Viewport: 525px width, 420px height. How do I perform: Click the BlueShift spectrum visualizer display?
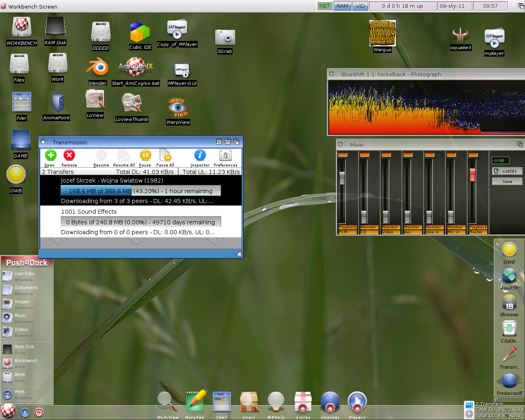click(426, 107)
